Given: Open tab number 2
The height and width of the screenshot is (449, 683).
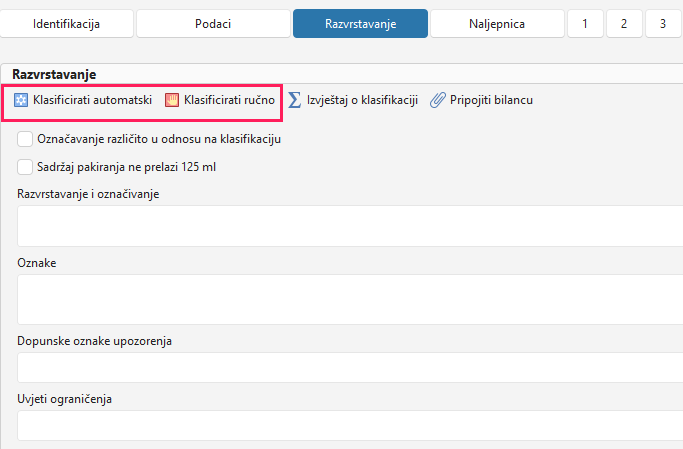Looking at the screenshot, I should tap(624, 24).
